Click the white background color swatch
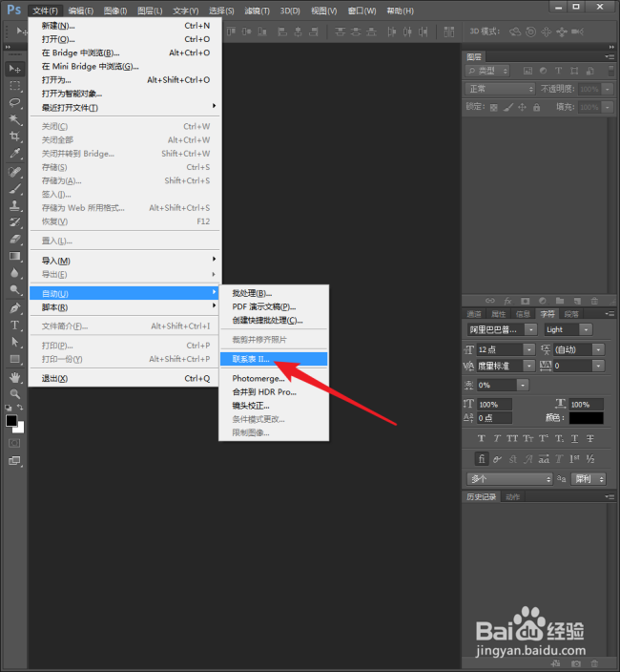The width and height of the screenshot is (620, 672). [20, 429]
